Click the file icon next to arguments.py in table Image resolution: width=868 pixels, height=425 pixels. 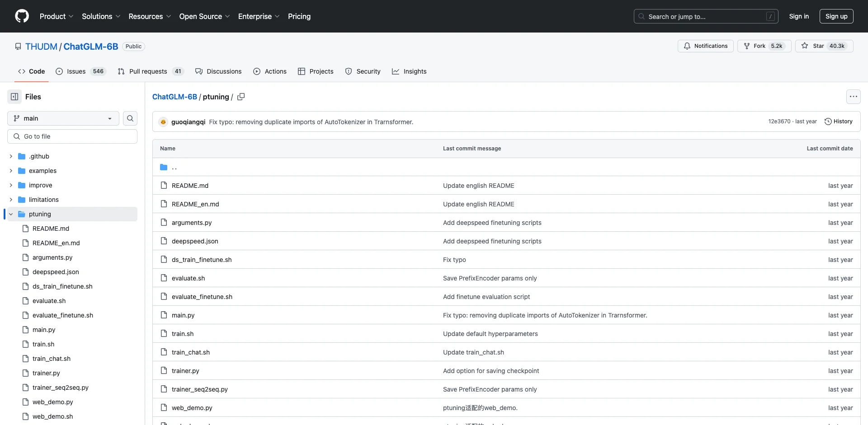click(164, 223)
